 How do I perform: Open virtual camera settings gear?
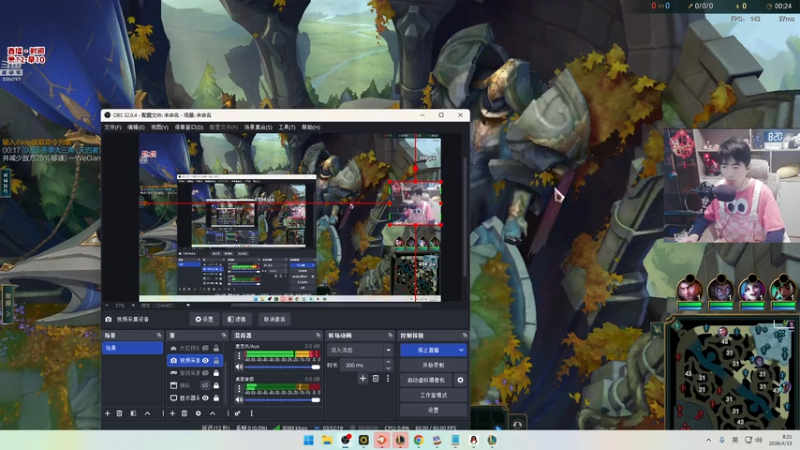(460, 380)
